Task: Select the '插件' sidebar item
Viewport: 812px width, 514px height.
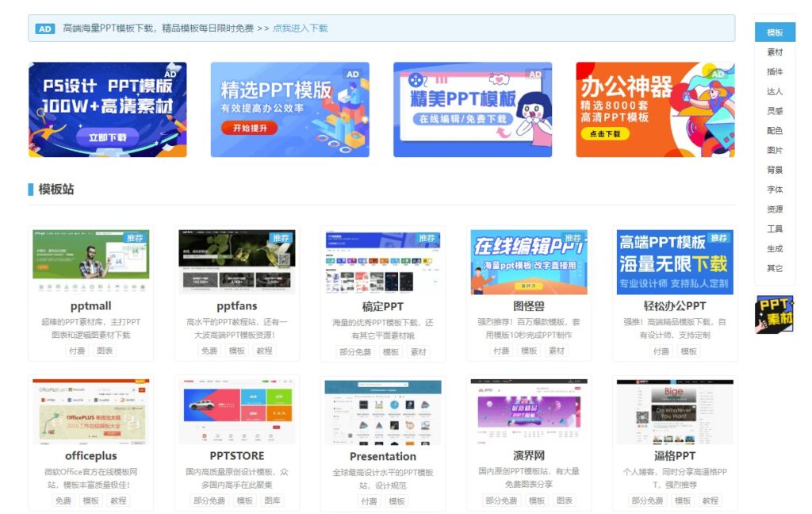Action: tap(775, 71)
